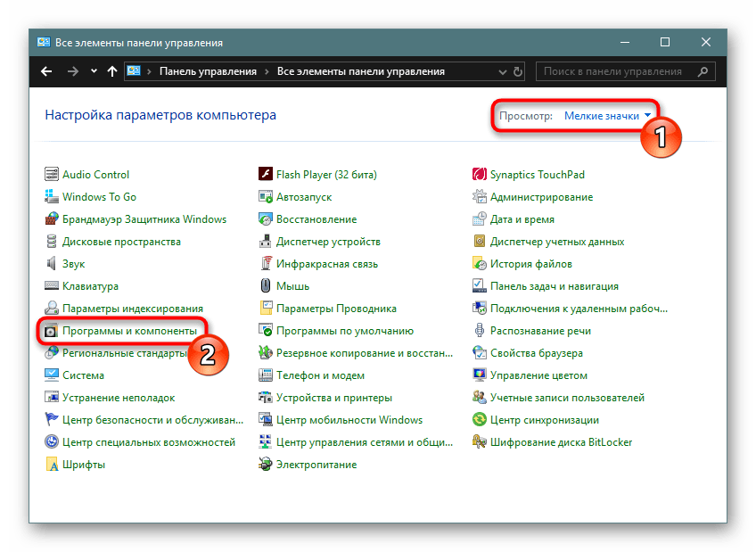Click the Up one level arrow

coord(111,71)
